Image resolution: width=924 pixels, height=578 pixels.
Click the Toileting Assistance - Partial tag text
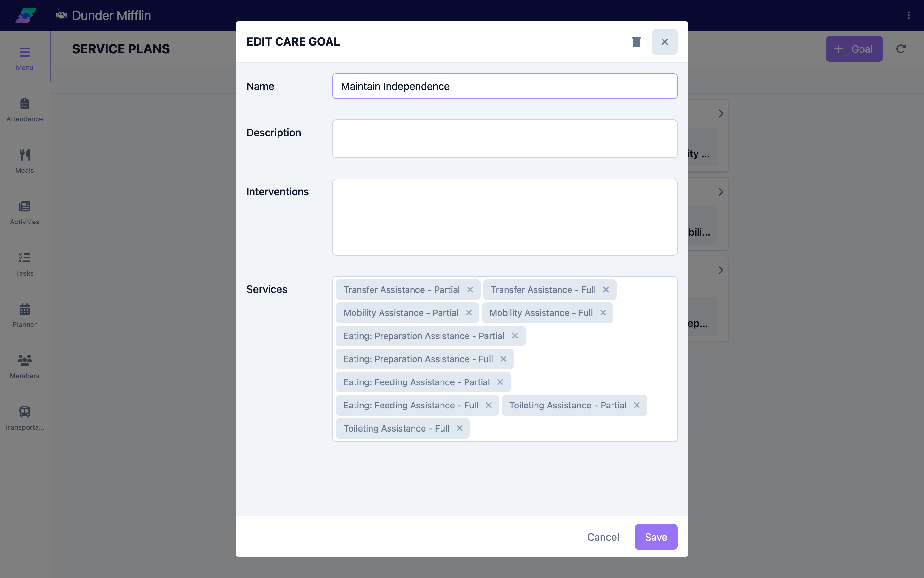tap(567, 405)
